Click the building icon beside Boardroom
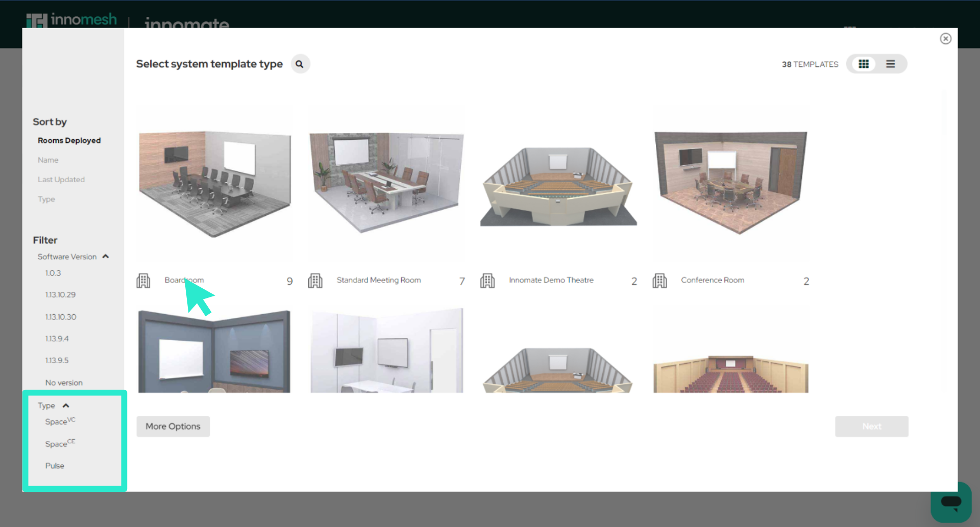Screen dimensions: 980x527 [x=143, y=280]
